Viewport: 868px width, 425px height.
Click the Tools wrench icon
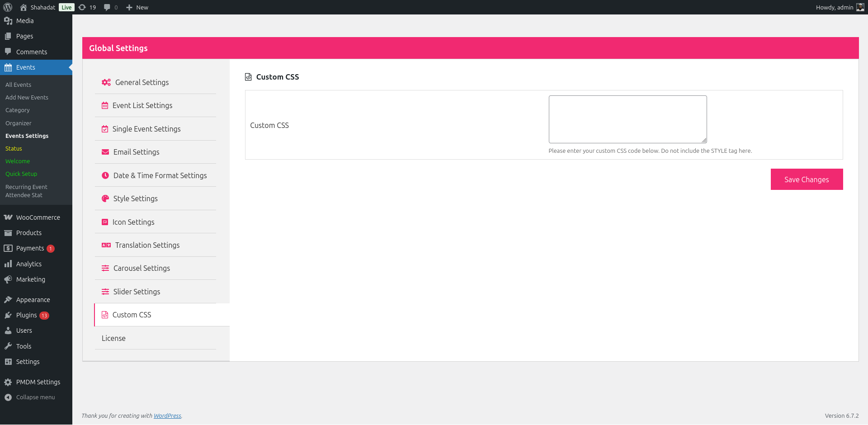point(8,346)
